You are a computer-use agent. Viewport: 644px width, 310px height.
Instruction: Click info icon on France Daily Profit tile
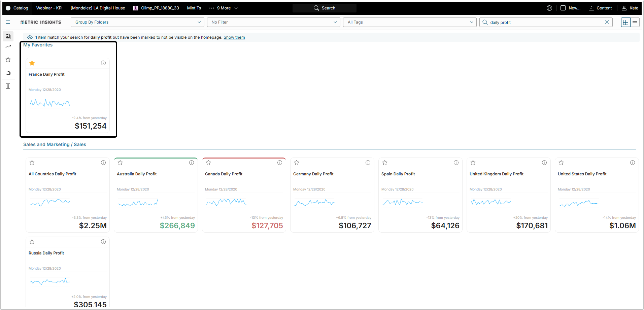(x=103, y=63)
